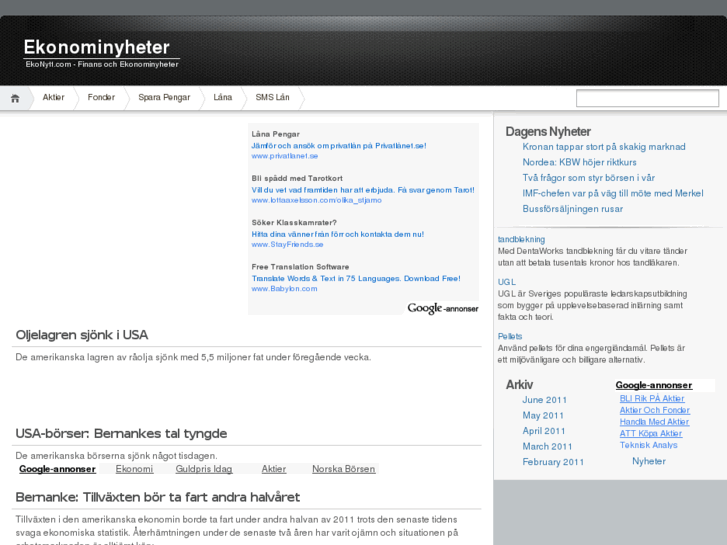Click the tandblekning sidebar link
The image size is (727, 545).
click(x=521, y=239)
